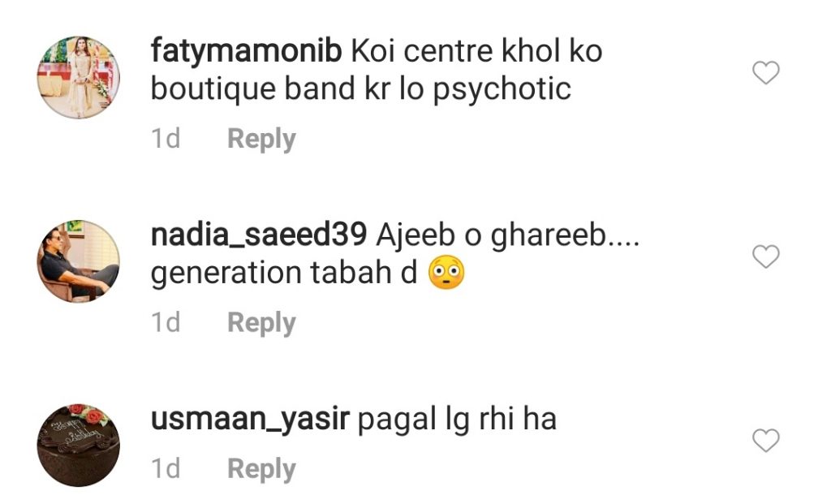Reply to nadia_saeed39's comment

[x=261, y=323]
